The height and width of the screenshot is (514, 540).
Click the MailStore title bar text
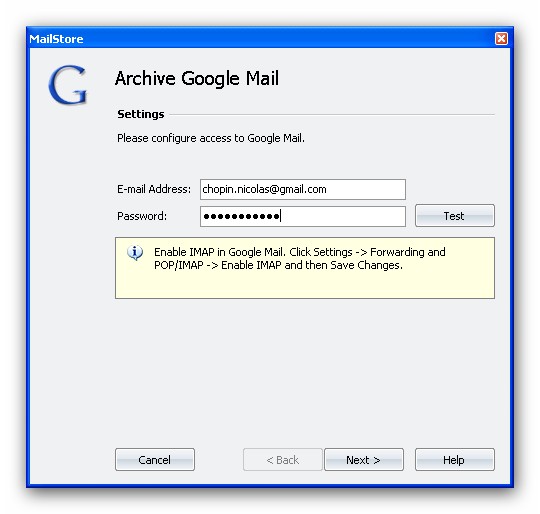pos(56,39)
